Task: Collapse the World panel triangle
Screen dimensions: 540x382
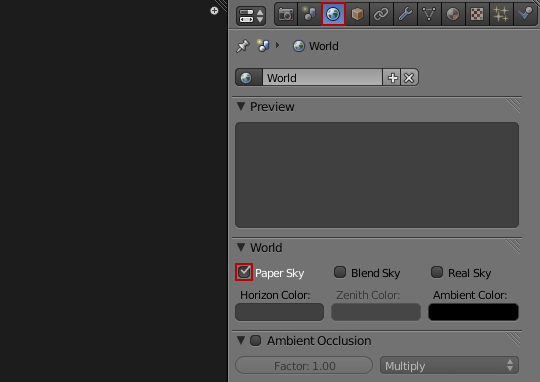Action: (x=241, y=247)
